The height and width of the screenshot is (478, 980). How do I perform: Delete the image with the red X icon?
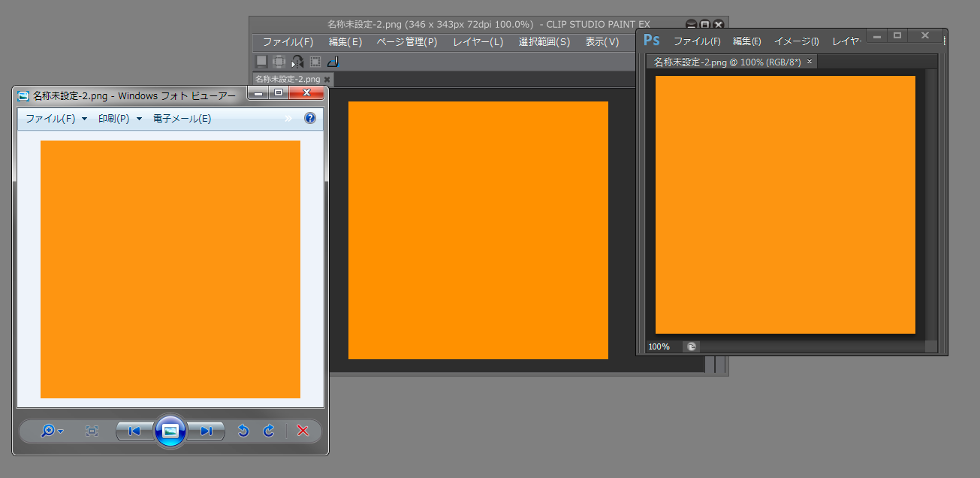(303, 431)
